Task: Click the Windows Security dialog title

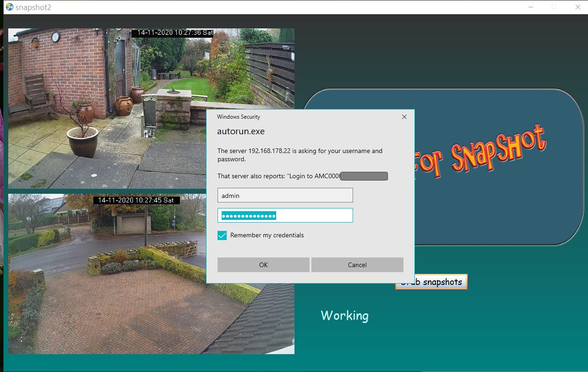Action: pyautogui.click(x=239, y=117)
